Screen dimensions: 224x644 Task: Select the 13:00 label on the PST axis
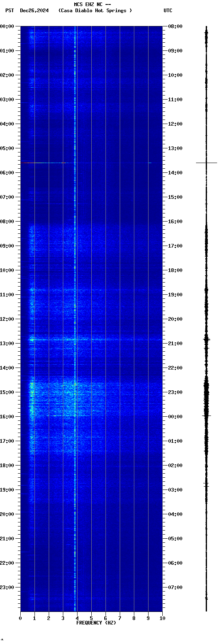[7, 344]
